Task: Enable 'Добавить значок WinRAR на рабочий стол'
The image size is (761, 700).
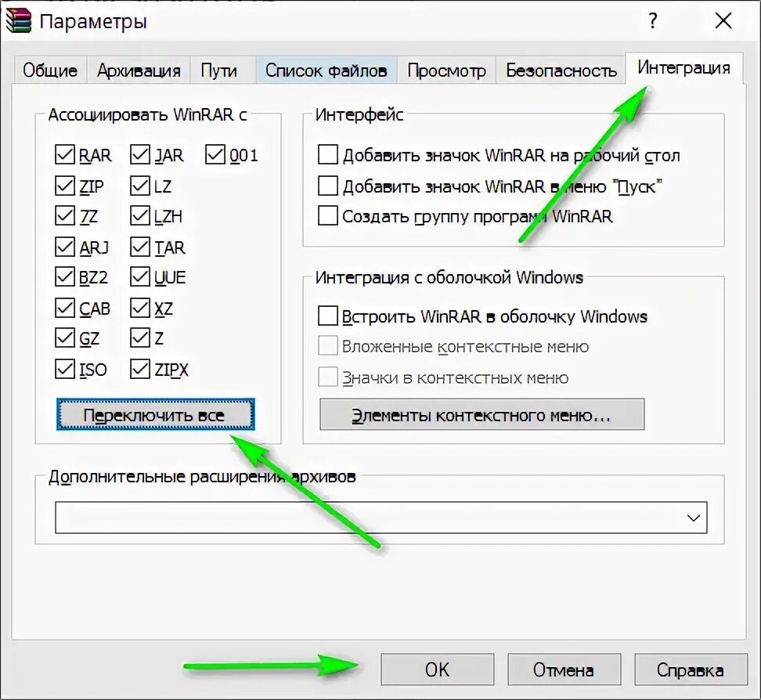Action: coord(326,155)
